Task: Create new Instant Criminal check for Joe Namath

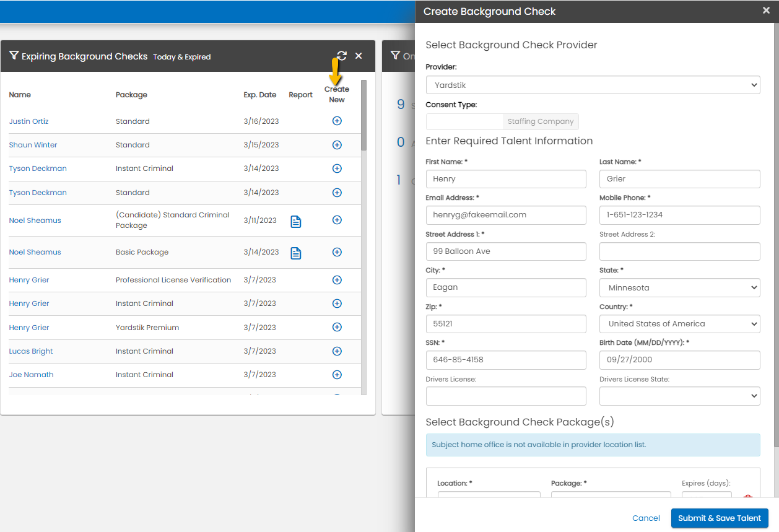Action: (337, 375)
